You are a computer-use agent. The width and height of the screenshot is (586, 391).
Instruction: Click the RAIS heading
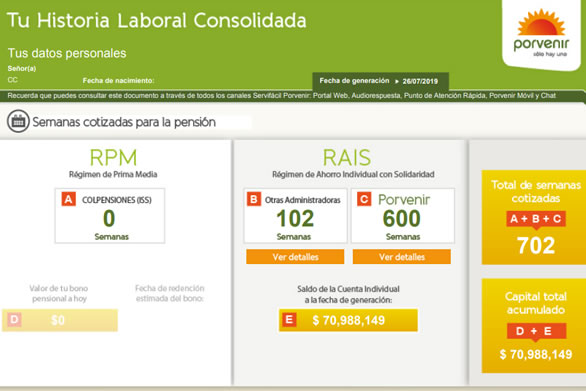[347, 157]
